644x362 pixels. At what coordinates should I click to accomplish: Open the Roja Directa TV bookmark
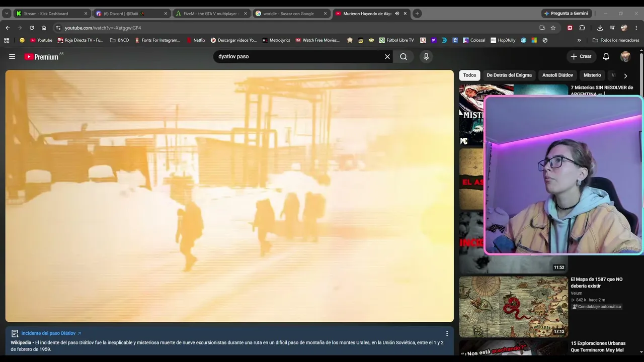coord(80,40)
